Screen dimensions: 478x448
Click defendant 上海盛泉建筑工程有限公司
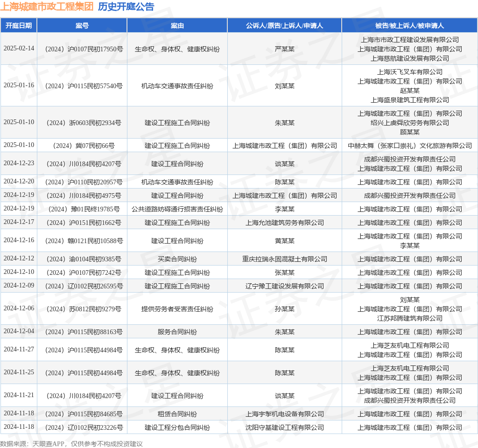tap(410, 100)
